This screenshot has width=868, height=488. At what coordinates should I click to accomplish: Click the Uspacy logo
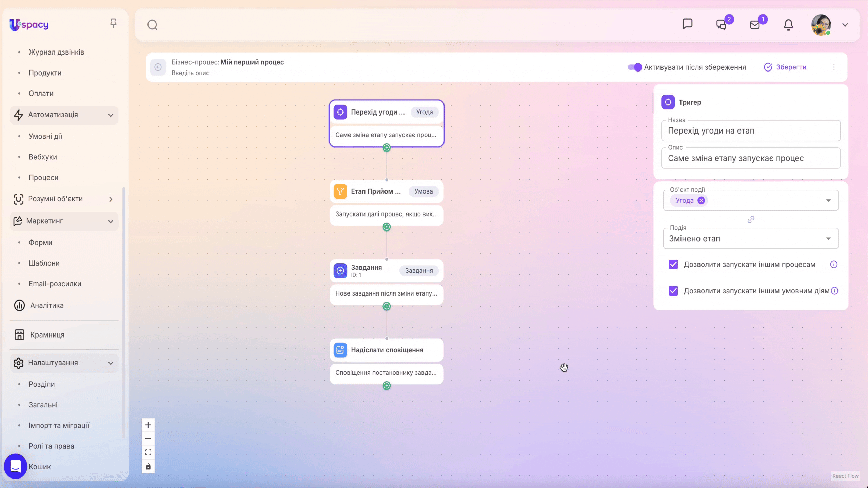tap(29, 24)
